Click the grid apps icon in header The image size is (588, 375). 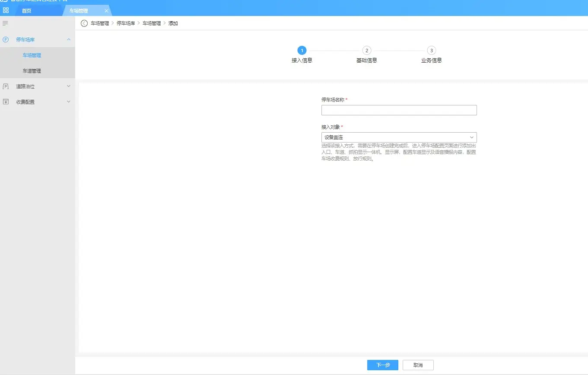click(x=6, y=10)
